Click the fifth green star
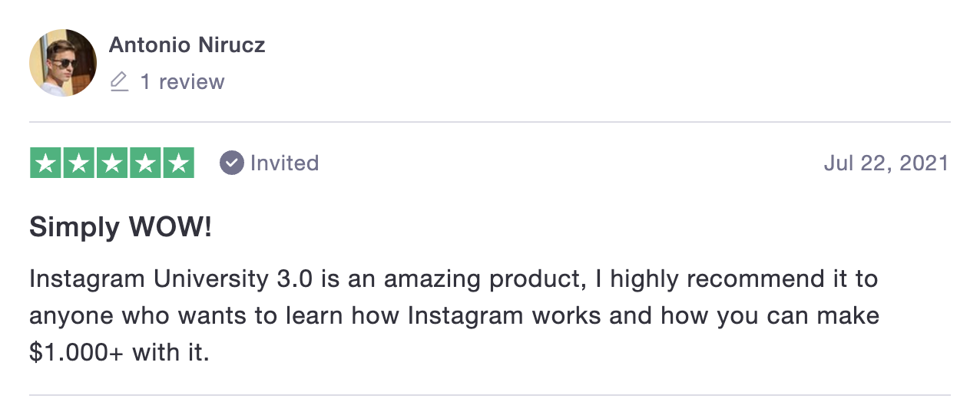Image resolution: width=980 pixels, height=402 pixels. click(x=178, y=163)
